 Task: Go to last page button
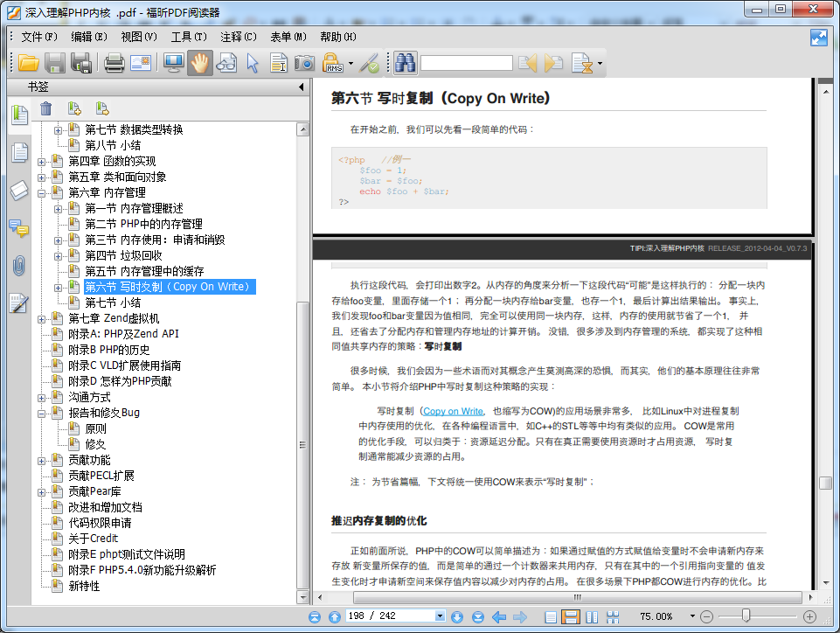click(x=478, y=617)
